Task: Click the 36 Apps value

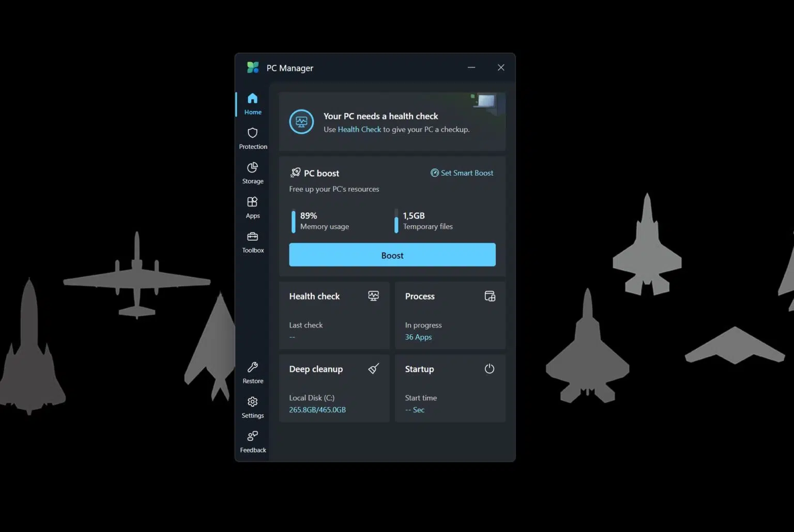Action: coord(418,337)
